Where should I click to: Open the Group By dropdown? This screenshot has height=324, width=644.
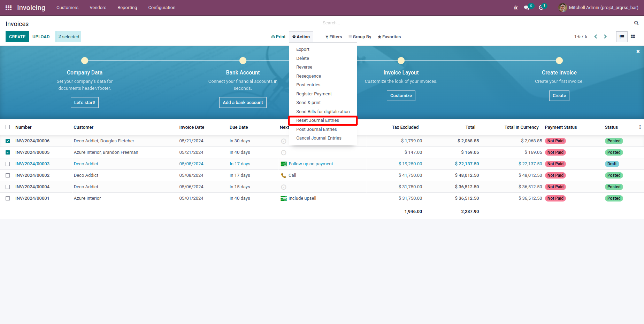360,37
